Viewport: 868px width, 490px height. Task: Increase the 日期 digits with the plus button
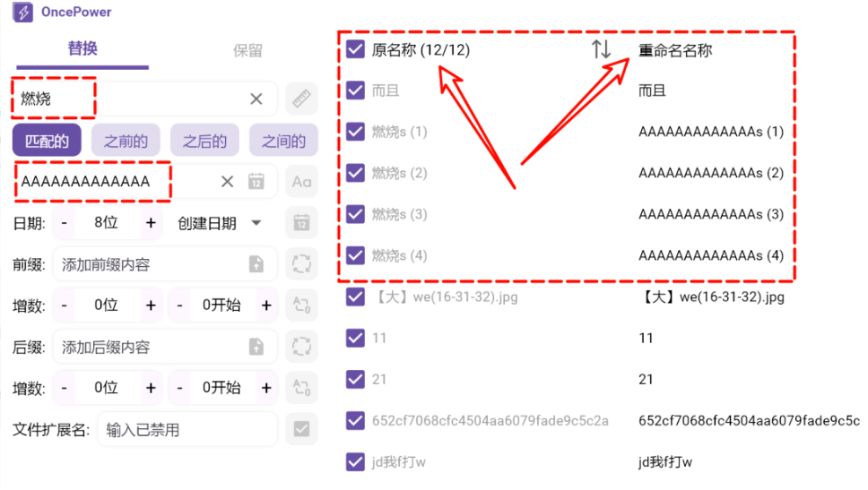click(151, 223)
